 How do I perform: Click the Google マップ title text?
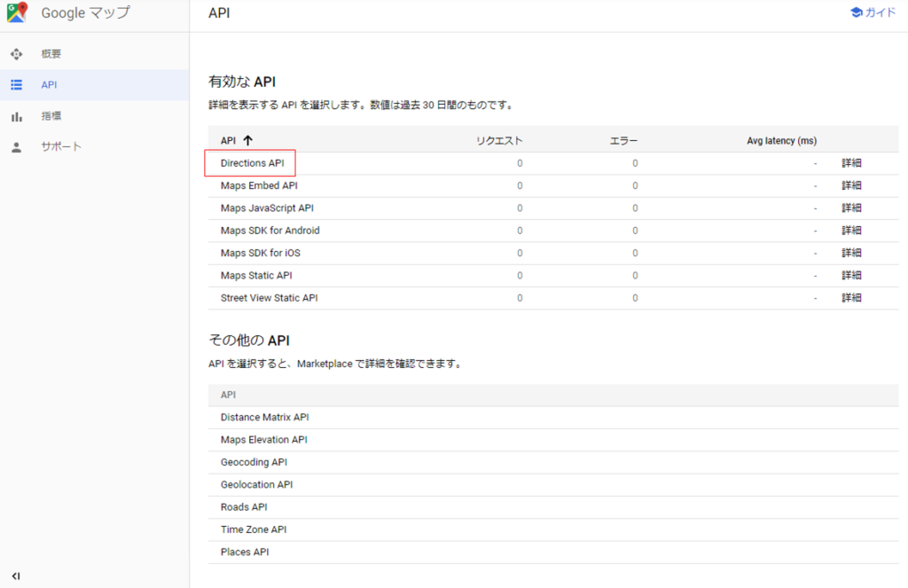[x=86, y=12]
